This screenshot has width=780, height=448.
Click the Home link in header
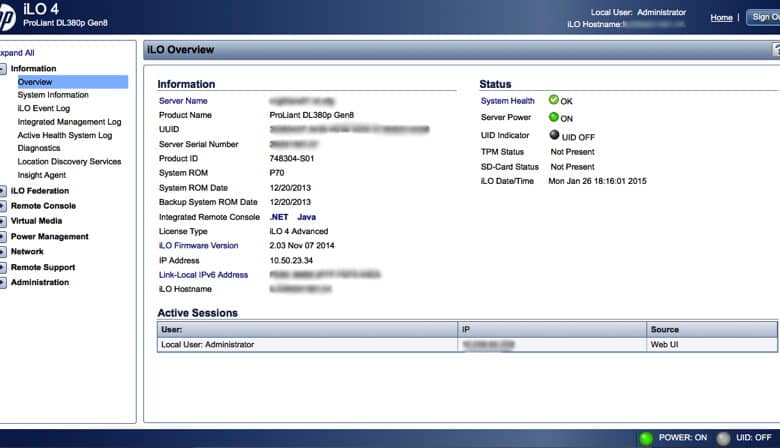(x=721, y=17)
